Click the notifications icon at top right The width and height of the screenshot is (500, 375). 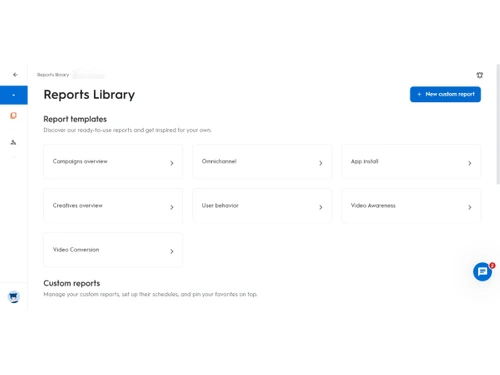click(x=479, y=75)
